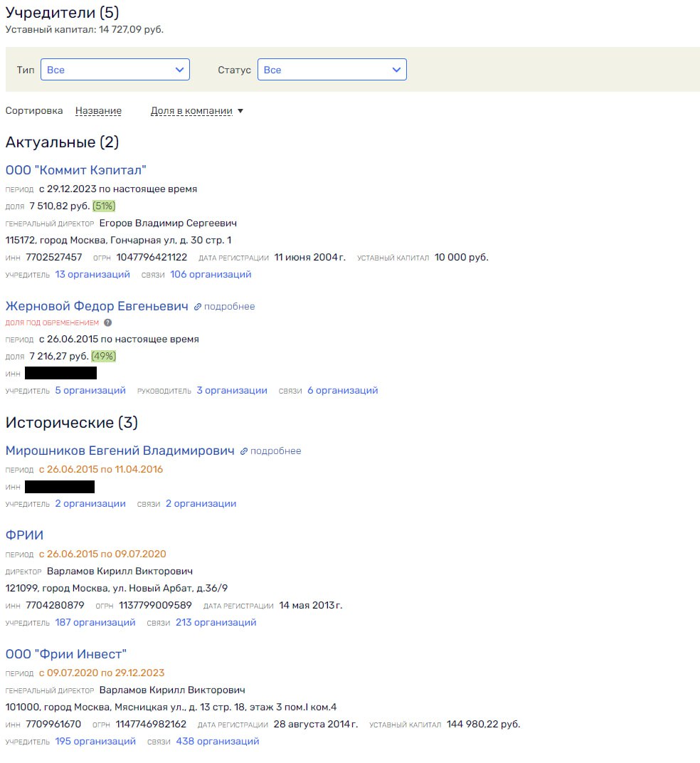
Task: Click the period с 26.06.2015 по 11.04.2016
Action: pyautogui.click(x=101, y=470)
